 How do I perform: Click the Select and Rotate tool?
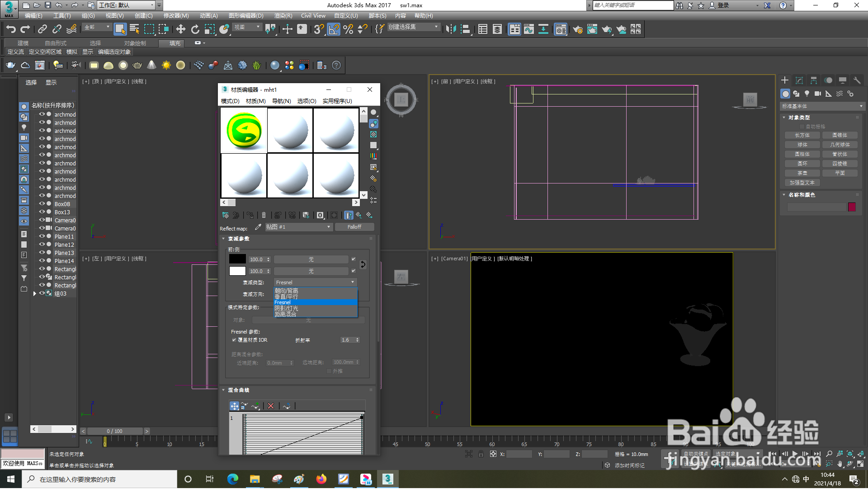(195, 29)
